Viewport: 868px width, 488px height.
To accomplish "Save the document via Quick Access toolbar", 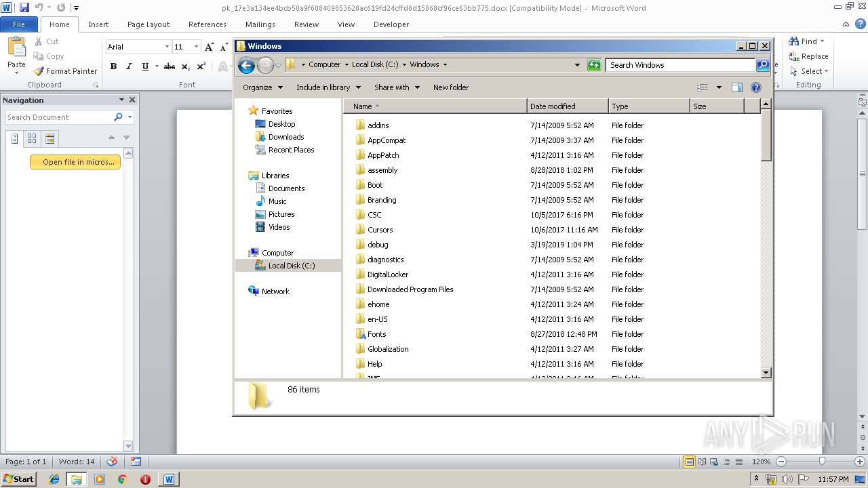I will pyautogui.click(x=24, y=8).
